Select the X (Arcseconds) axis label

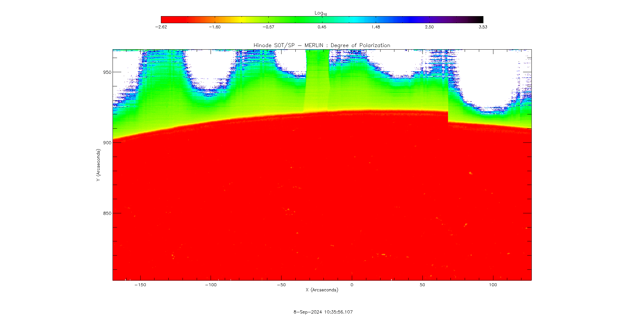click(x=322, y=290)
